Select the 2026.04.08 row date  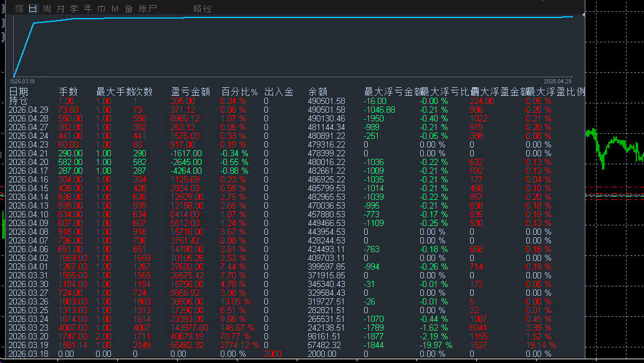coord(28,232)
